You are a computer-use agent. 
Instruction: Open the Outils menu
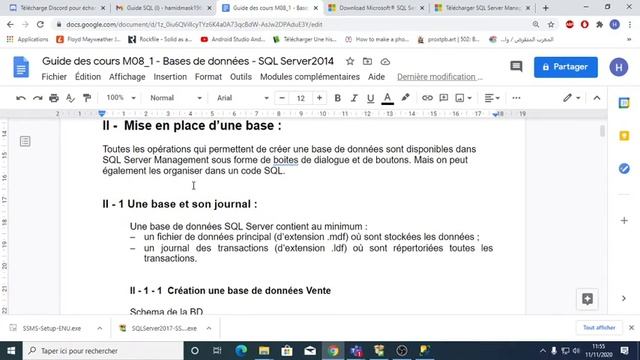241,77
